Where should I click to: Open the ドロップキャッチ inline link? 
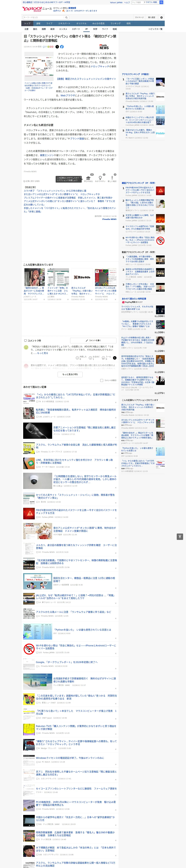[100, 67]
